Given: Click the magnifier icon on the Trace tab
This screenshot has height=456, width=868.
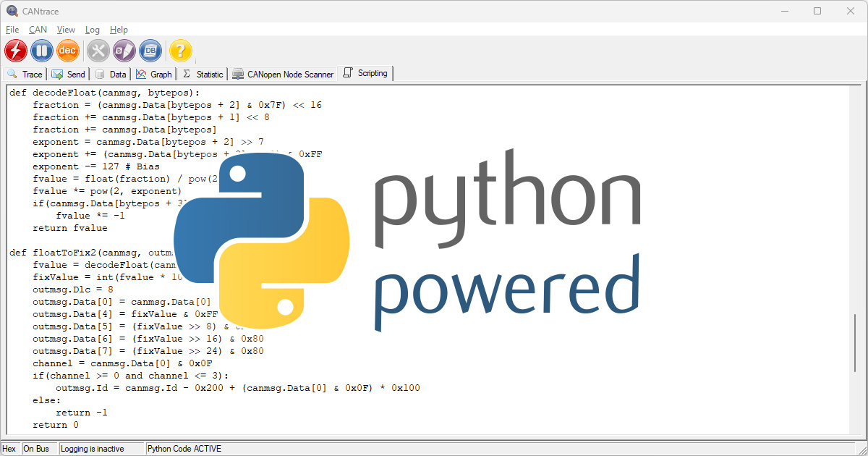Looking at the screenshot, I should tap(12, 73).
